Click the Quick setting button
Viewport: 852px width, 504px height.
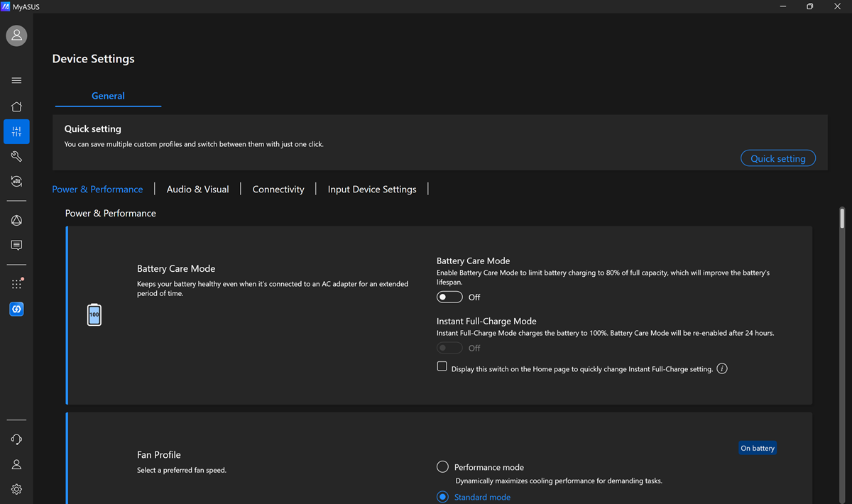pyautogui.click(x=778, y=158)
